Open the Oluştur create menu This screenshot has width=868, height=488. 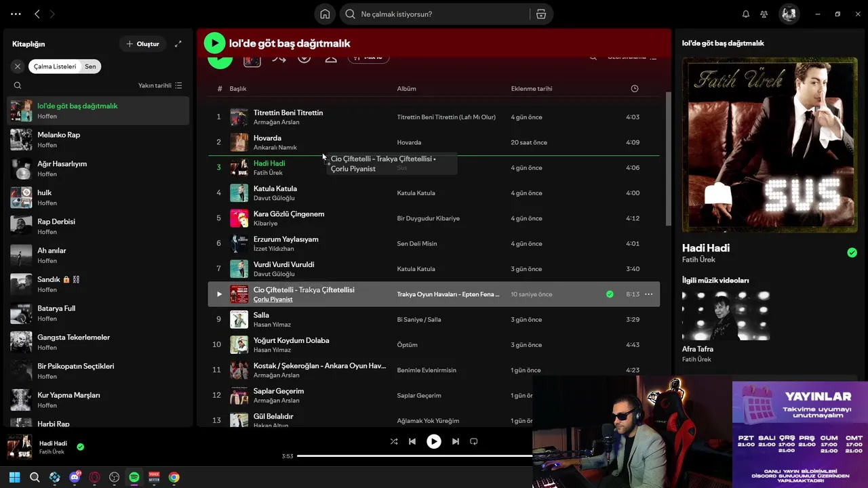tap(142, 44)
